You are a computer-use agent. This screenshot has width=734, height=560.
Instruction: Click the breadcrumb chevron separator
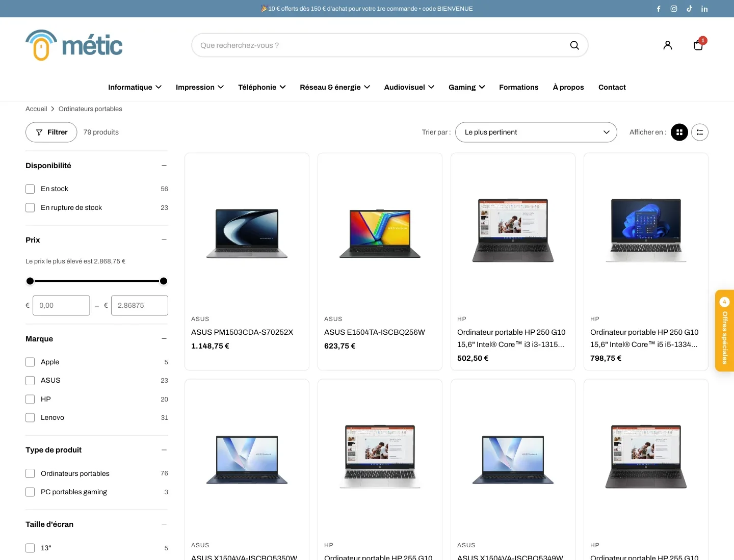tap(53, 109)
